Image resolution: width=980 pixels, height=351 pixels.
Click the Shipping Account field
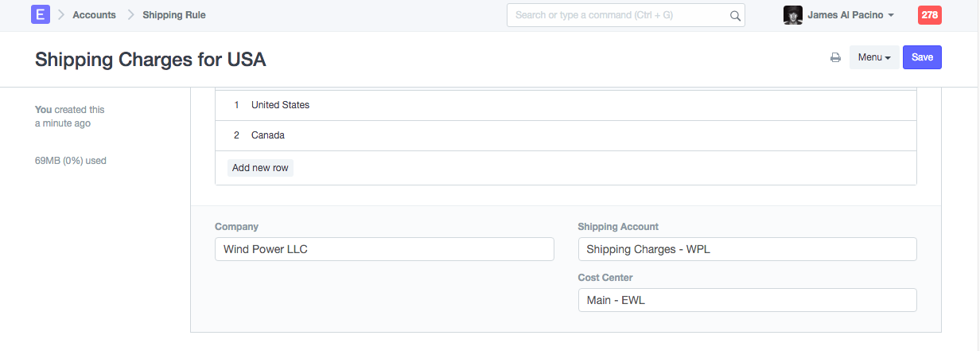pos(747,249)
